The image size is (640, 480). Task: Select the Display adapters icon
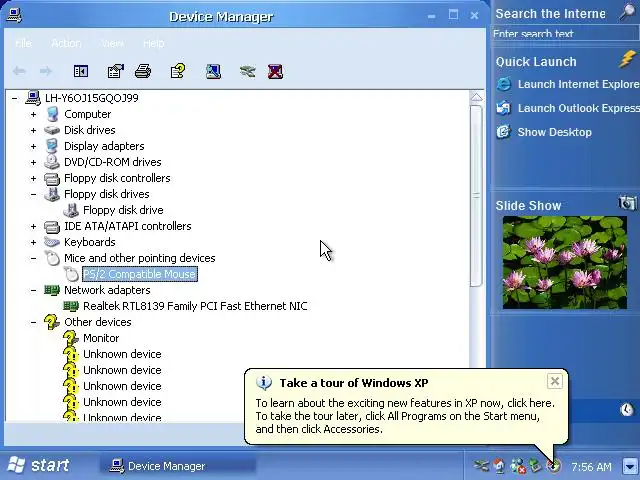52,146
